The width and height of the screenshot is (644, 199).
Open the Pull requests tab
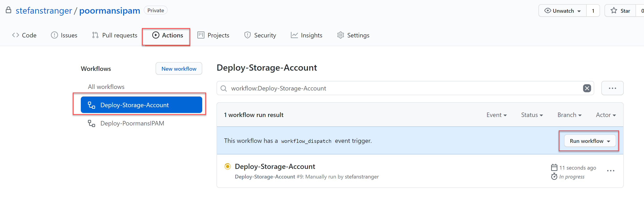[115, 35]
